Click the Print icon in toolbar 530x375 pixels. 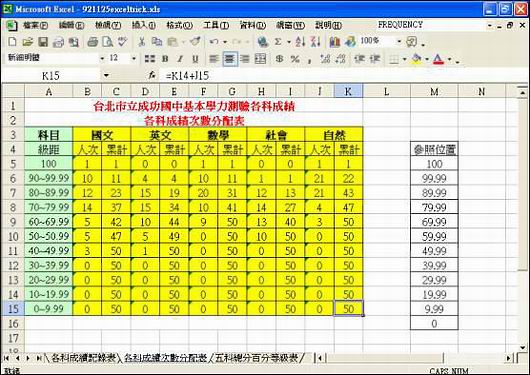tap(92, 42)
